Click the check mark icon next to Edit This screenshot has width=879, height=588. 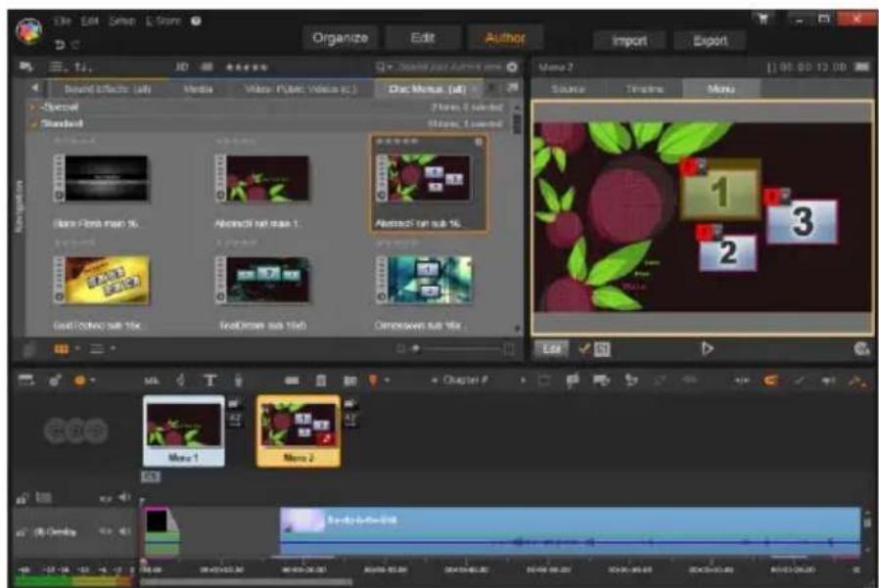pos(583,348)
